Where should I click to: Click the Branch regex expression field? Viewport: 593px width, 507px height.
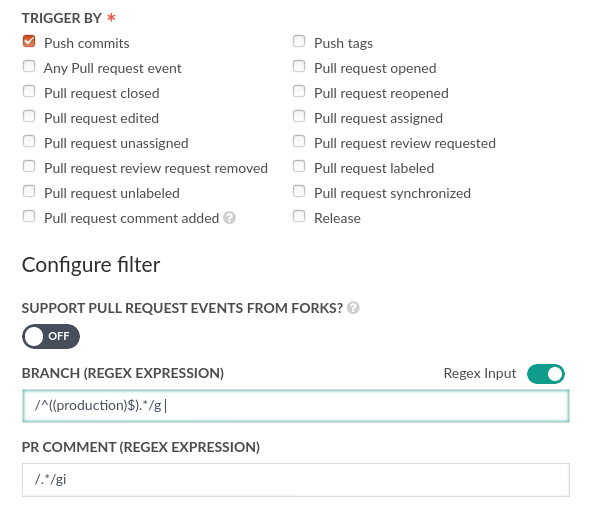[296, 406]
